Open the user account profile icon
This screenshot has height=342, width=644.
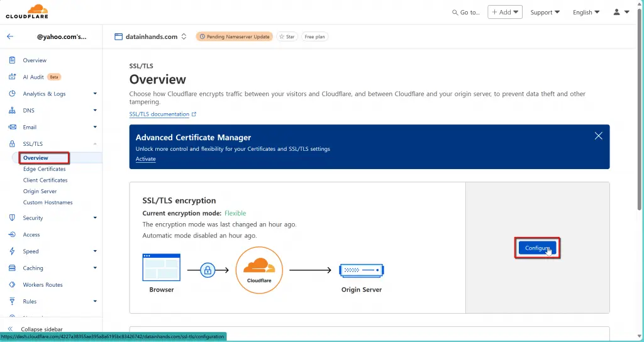point(616,13)
